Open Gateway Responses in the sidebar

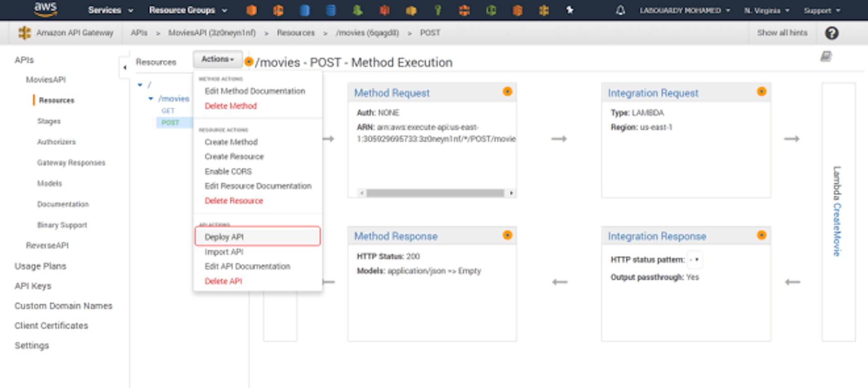point(71,162)
